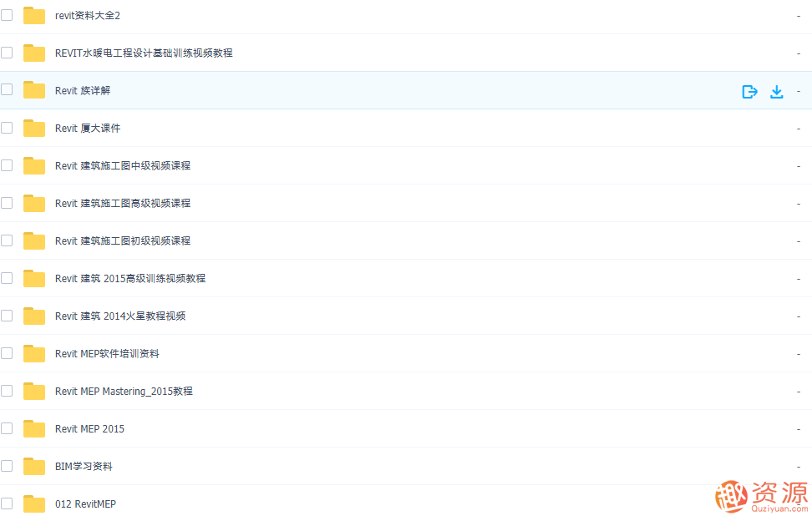Check the checkbox for revit资料大全2
812x516 pixels.
[x=7, y=15]
